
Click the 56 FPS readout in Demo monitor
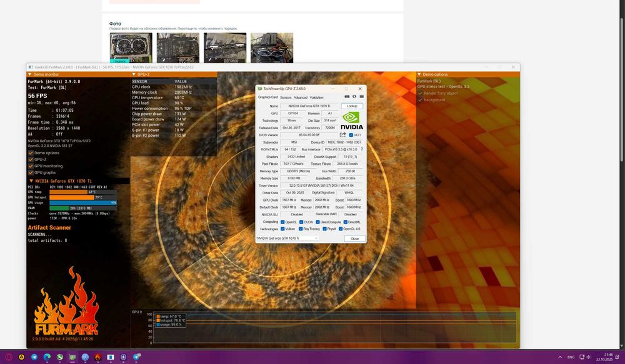pyautogui.click(x=37, y=96)
